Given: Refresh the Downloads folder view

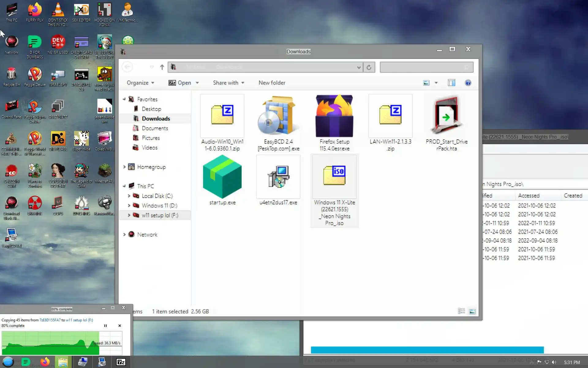Looking at the screenshot, I should click(x=369, y=67).
